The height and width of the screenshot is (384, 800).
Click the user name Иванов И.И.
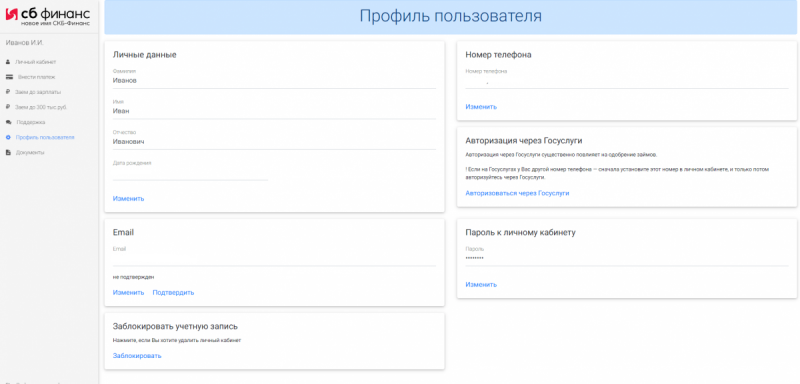[24, 43]
